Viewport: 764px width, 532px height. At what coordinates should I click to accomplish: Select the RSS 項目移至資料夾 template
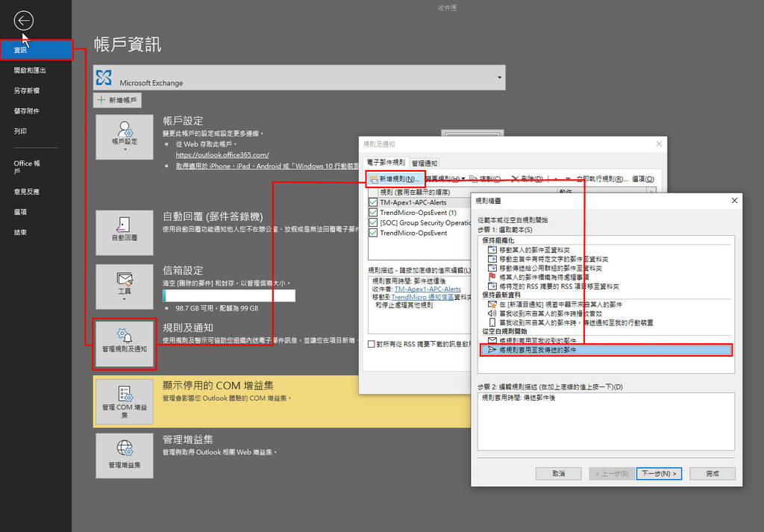(x=554, y=287)
